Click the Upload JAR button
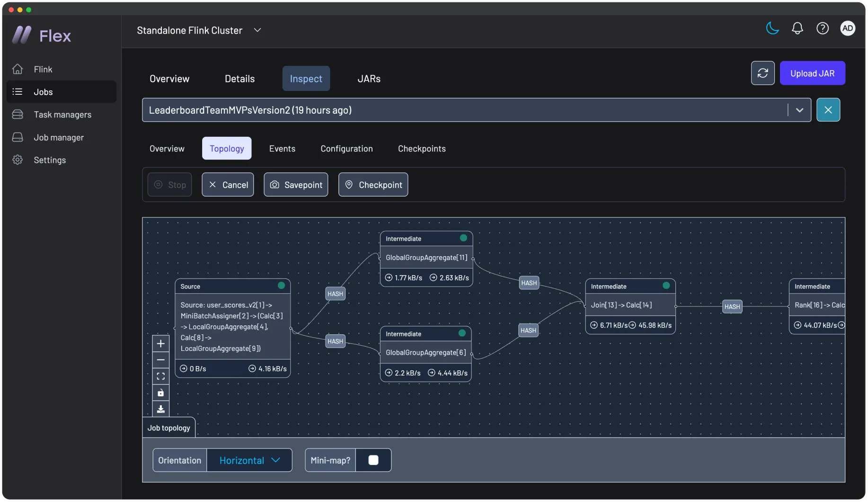The image size is (868, 502). (x=812, y=73)
